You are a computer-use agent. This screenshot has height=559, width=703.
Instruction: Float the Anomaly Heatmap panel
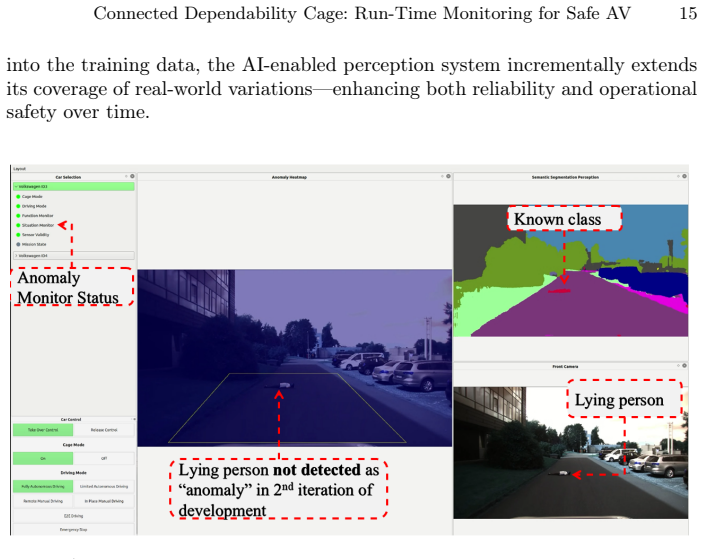(x=443, y=176)
